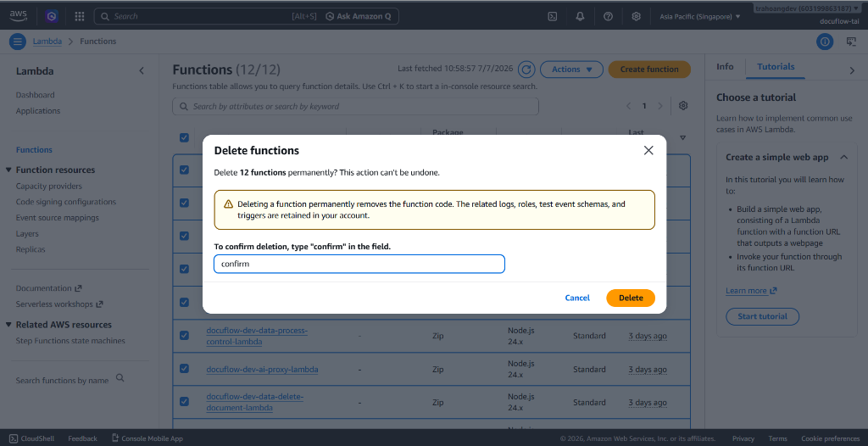Screen dimensions: 868x446
Task: Switch to the Info tab
Action: 725,66
